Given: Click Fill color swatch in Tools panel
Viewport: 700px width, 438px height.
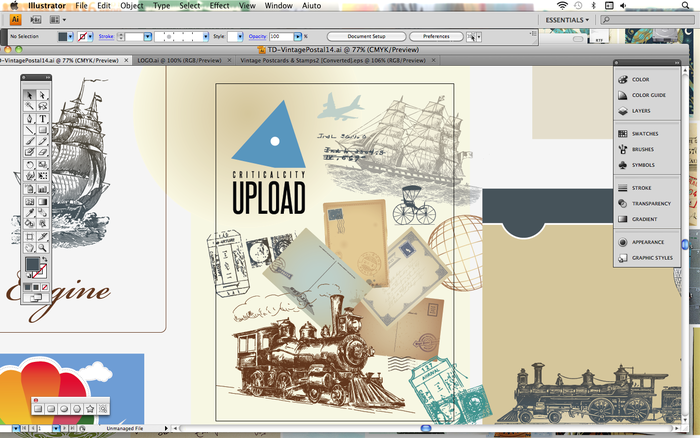Looking at the screenshot, I should (x=32, y=264).
